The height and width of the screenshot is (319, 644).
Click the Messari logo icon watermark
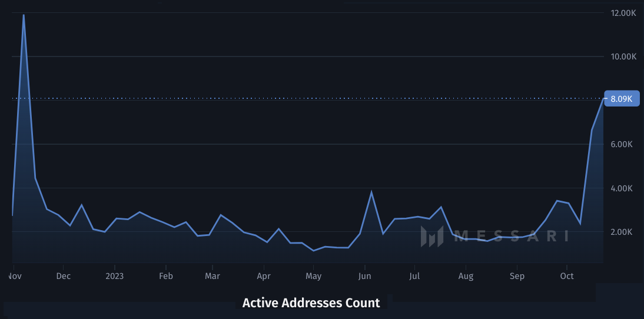click(431, 236)
